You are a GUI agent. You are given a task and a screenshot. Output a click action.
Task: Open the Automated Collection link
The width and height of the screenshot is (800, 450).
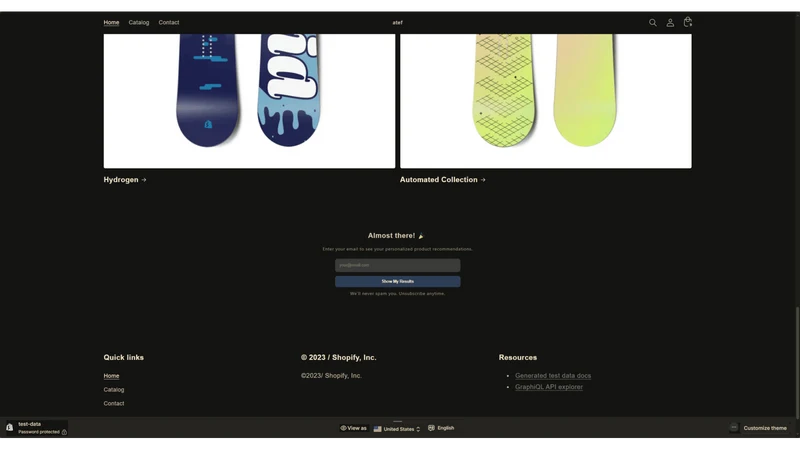coord(443,180)
